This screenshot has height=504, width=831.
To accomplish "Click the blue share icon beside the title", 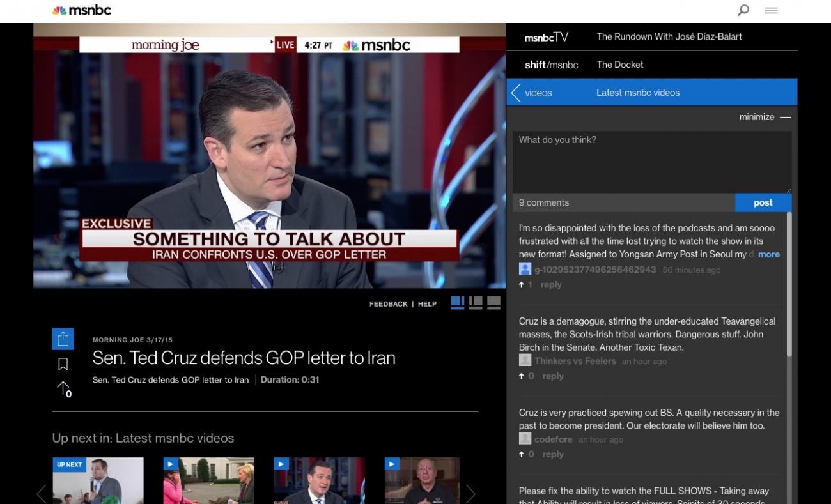I will tap(63, 339).
